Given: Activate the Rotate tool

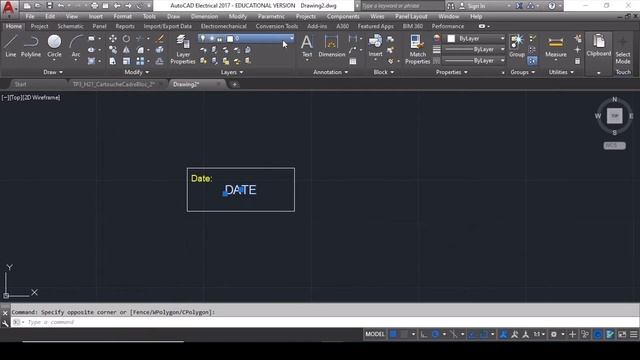Looking at the screenshot, I should click(x=127, y=38).
